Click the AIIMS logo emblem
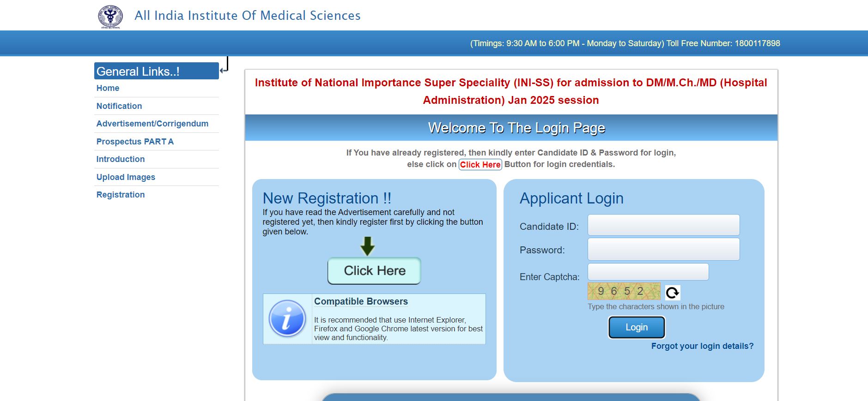The height and width of the screenshot is (401, 868). [110, 17]
